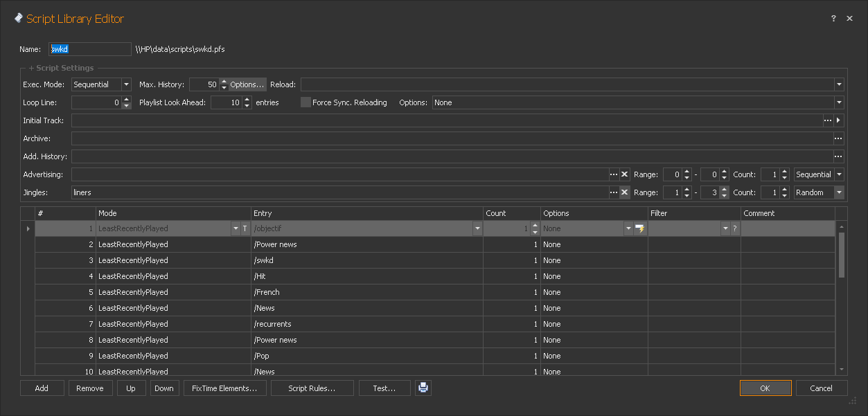Open row 1 Entry dropdown arrow
The height and width of the screenshot is (416, 868).
click(x=477, y=228)
